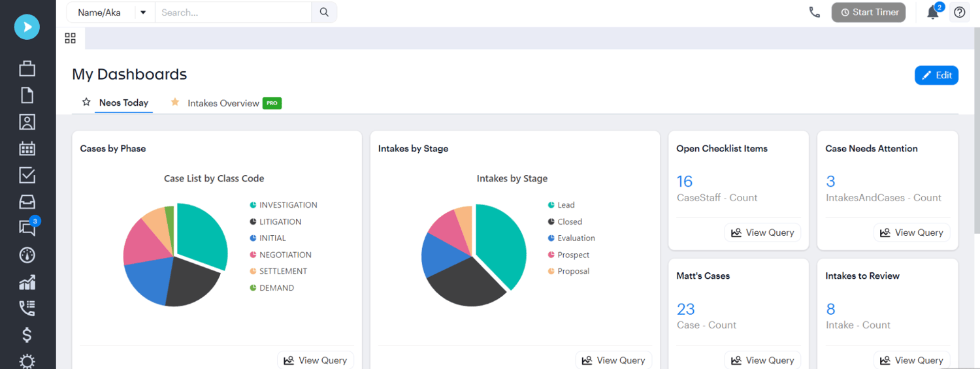
Task: Click the grid apps icon below search
Action: 71,38
